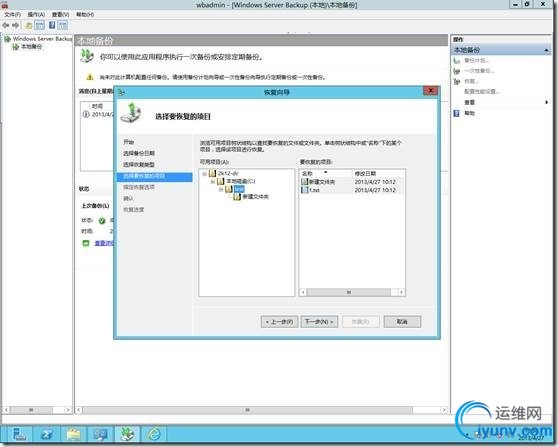Screen dimensions: 558x447
Task: Click the 取消 button in the wizard
Action: pos(402,322)
